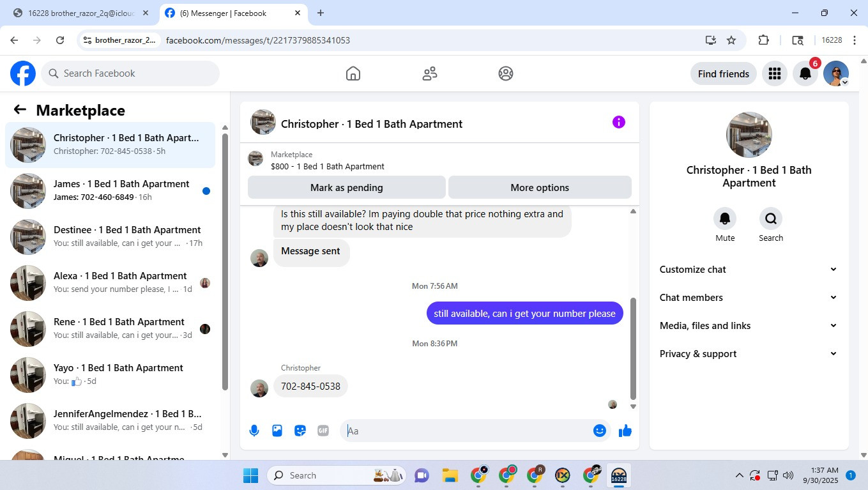Open the volume control in system tray
This screenshot has width=868, height=490.
pos(788,475)
